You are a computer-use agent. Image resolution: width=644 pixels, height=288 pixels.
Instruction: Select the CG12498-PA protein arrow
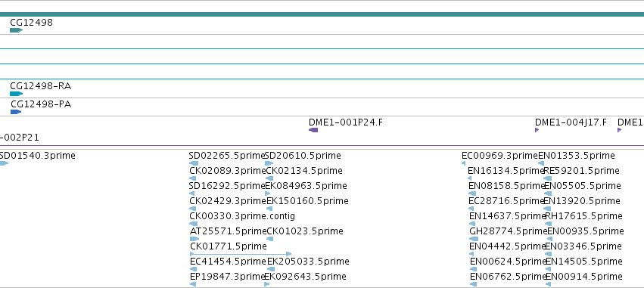[x=16, y=112]
